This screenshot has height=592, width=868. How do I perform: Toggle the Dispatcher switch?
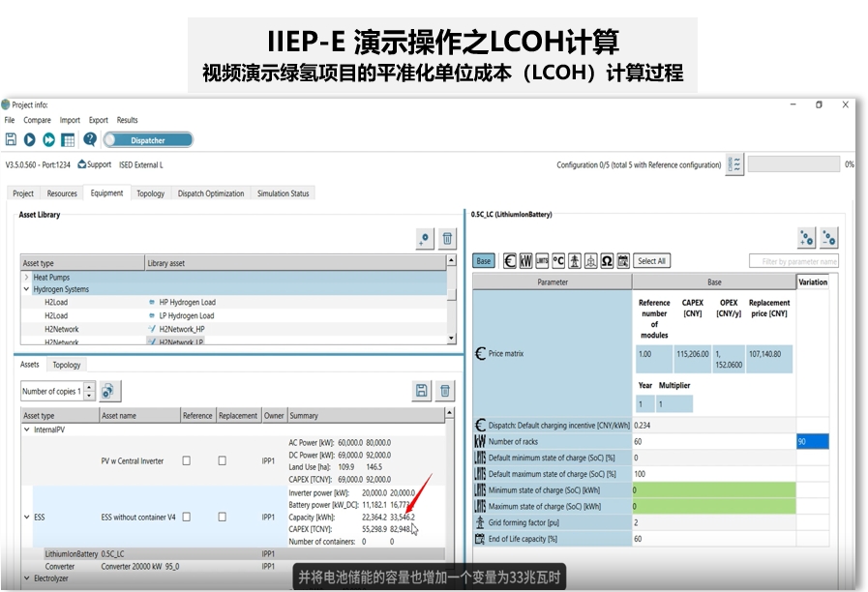(146, 140)
